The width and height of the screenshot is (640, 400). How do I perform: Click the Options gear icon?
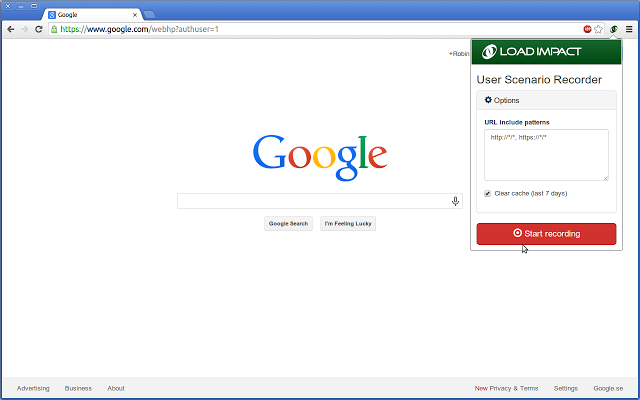click(488, 100)
